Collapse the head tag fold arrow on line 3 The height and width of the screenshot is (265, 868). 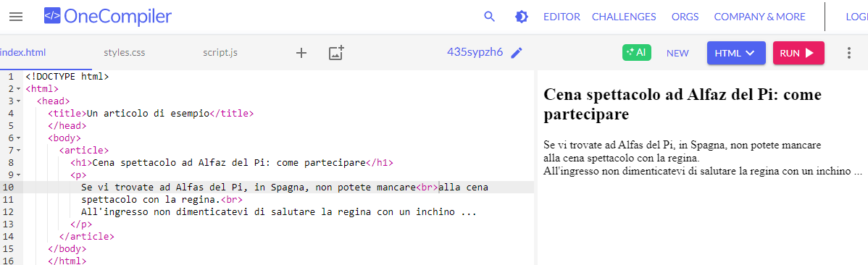coord(18,101)
